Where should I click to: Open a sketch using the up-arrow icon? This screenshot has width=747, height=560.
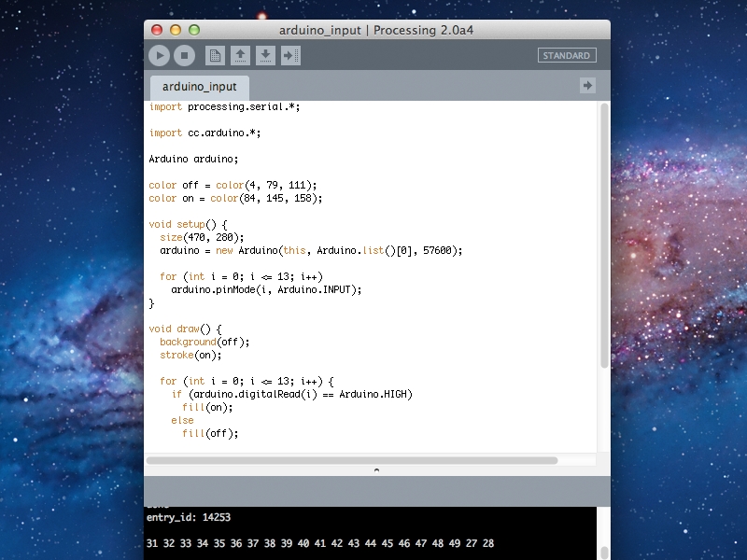pyautogui.click(x=240, y=56)
